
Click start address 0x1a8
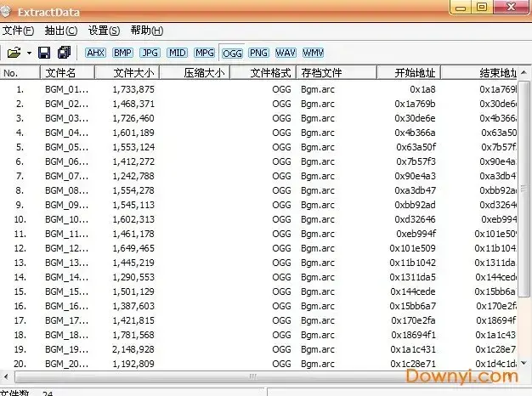point(422,89)
